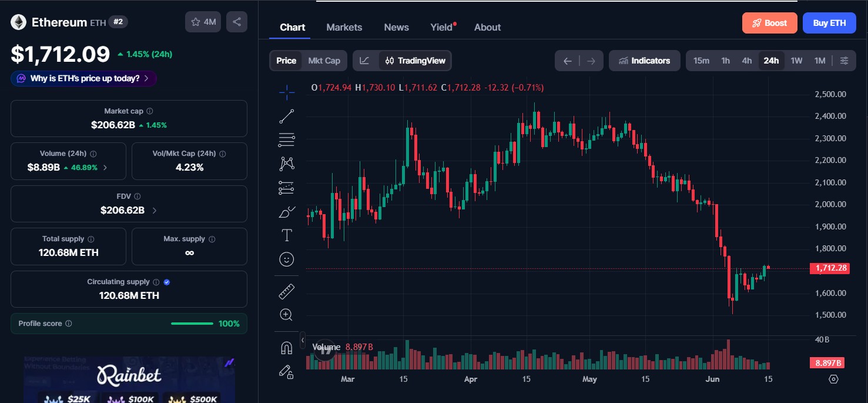The height and width of the screenshot is (403, 868).
Task: Click the Buy ETH button
Action: [829, 23]
